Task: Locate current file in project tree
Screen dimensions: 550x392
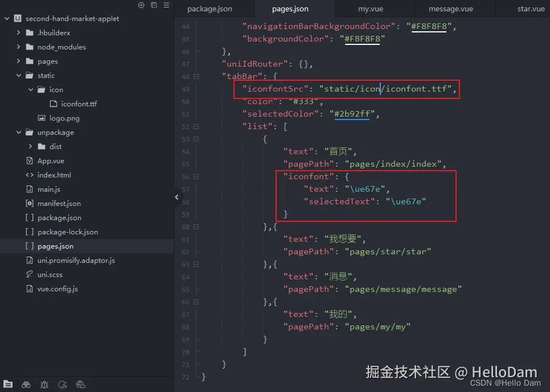Action: pos(141,5)
